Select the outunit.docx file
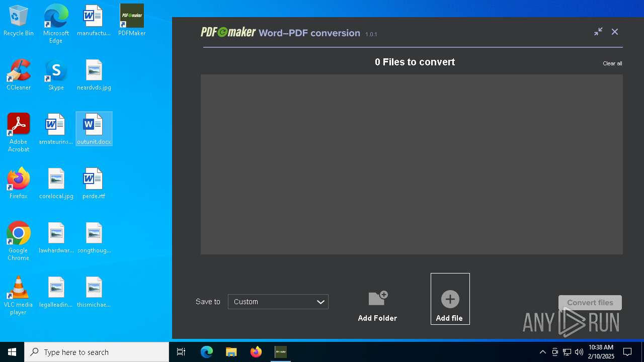Image resolution: width=644 pixels, height=362 pixels. (94, 129)
